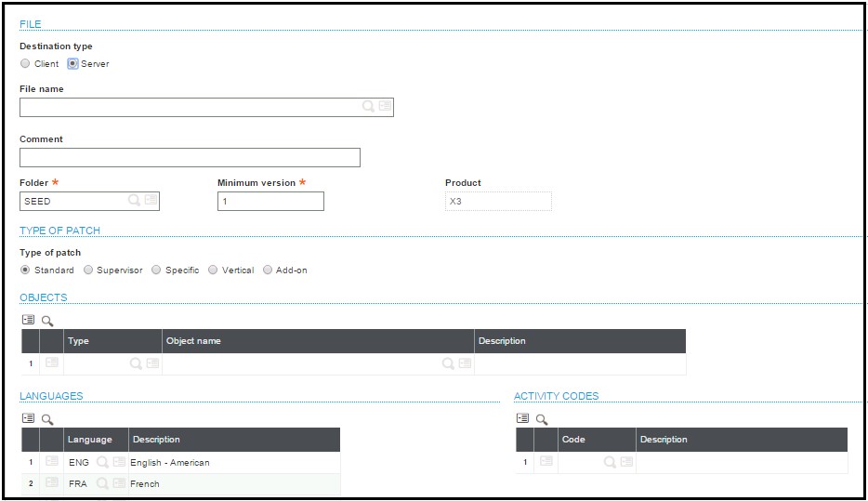Screen dimensions: 868x501
Task: Open the ENG row action icon
Action: pos(52,461)
